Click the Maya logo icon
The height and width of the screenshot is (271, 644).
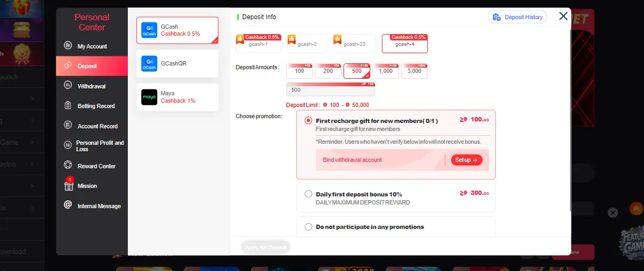pos(149,97)
